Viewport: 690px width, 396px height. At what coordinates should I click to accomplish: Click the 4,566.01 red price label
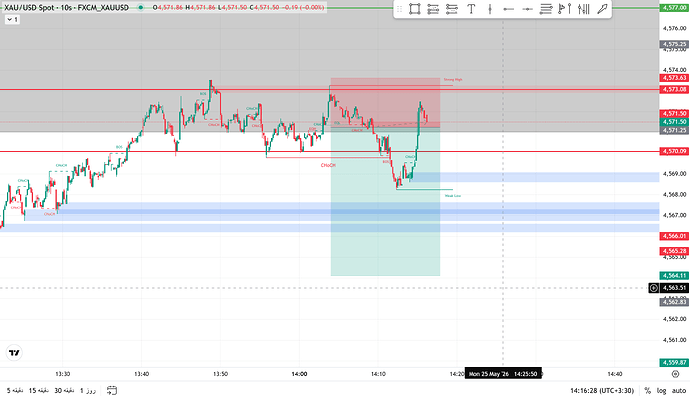[674, 236]
